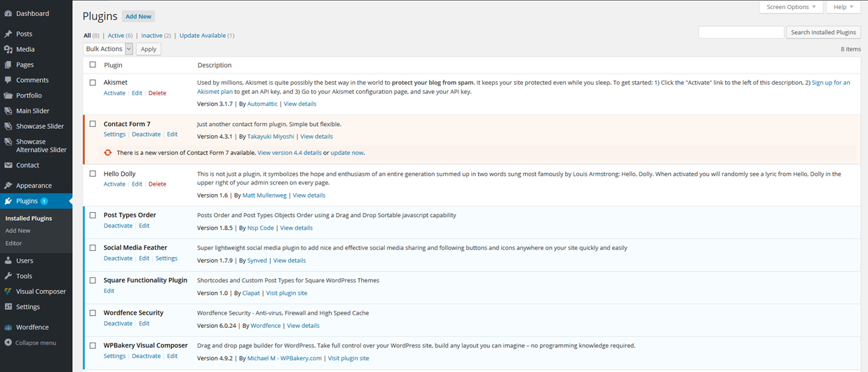Filter by Active plugins

pos(116,35)
